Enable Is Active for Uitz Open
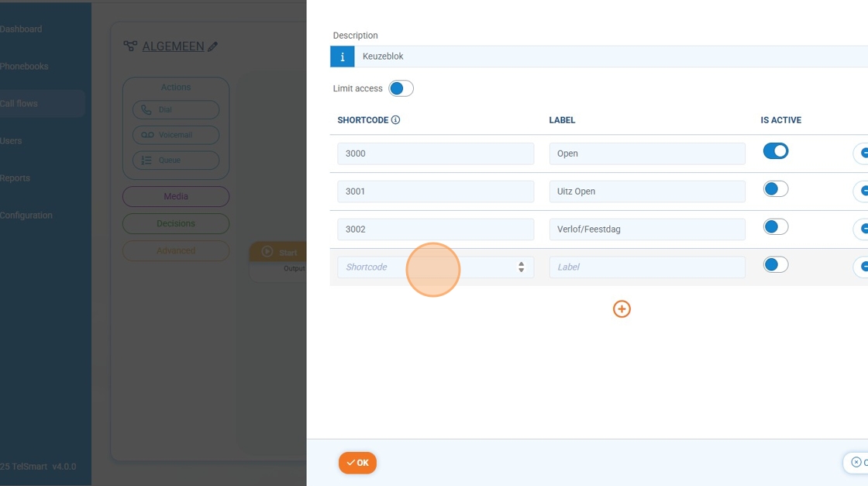868x486 pixels. pyautogui.click(x=775, y=189)
